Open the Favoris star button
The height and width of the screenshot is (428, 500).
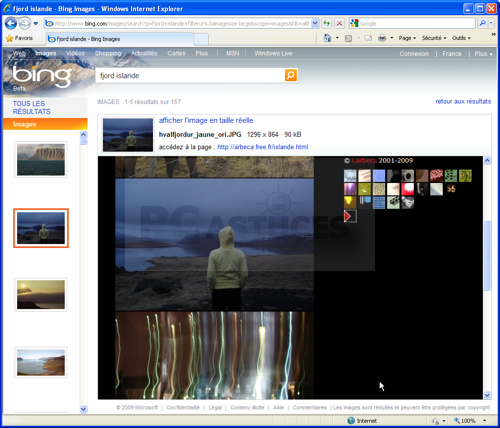click(x=20, y=38)
